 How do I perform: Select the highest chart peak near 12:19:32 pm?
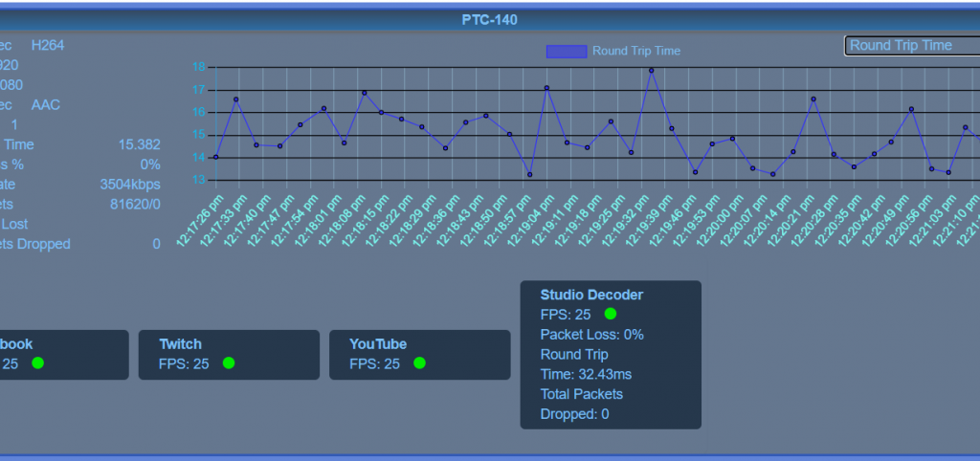pyautogui.click(x=651, y=70)
